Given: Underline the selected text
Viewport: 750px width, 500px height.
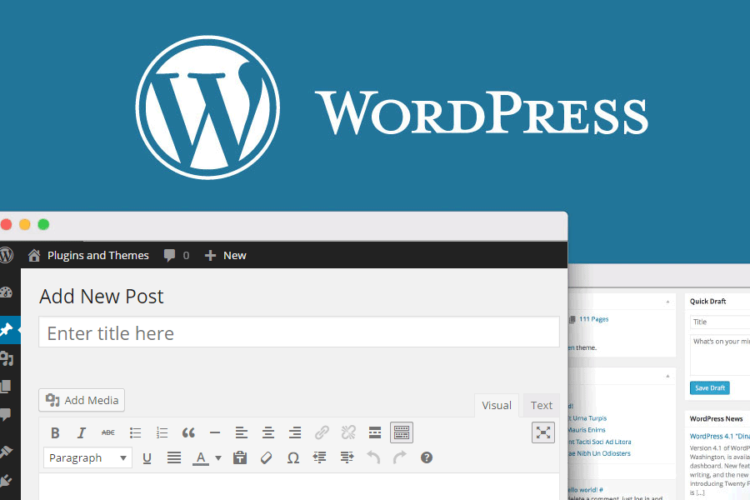Looking at the screenshot, I should (x=147, y=458).
